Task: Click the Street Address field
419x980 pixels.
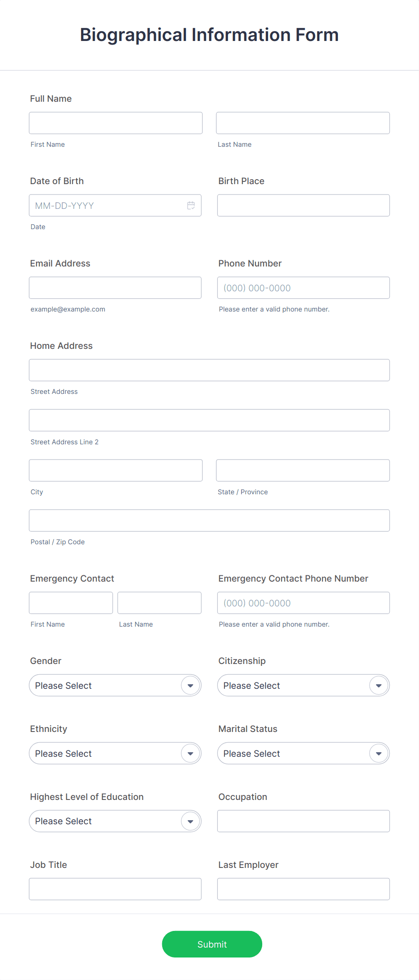Action: pyautogui.click(x=209, y=370)
